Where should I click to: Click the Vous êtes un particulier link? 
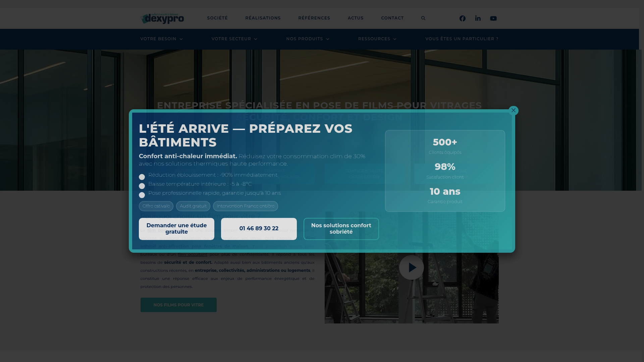click(x=462, y=39)
